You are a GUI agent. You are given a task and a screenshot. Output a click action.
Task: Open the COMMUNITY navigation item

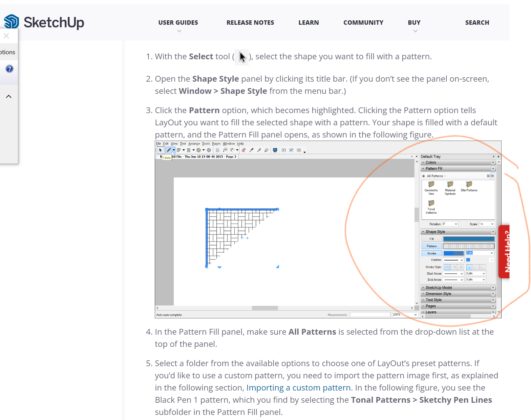point(363,23)
